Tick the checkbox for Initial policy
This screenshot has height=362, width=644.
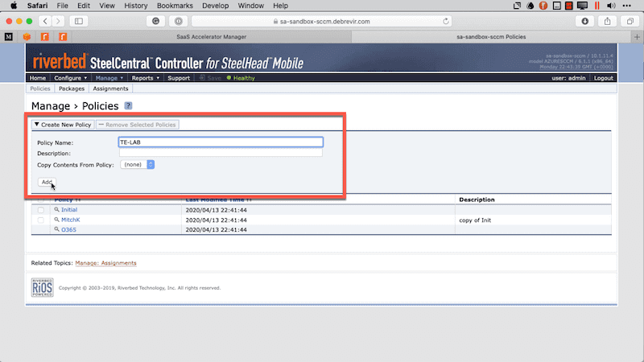[x=41, y=210]
